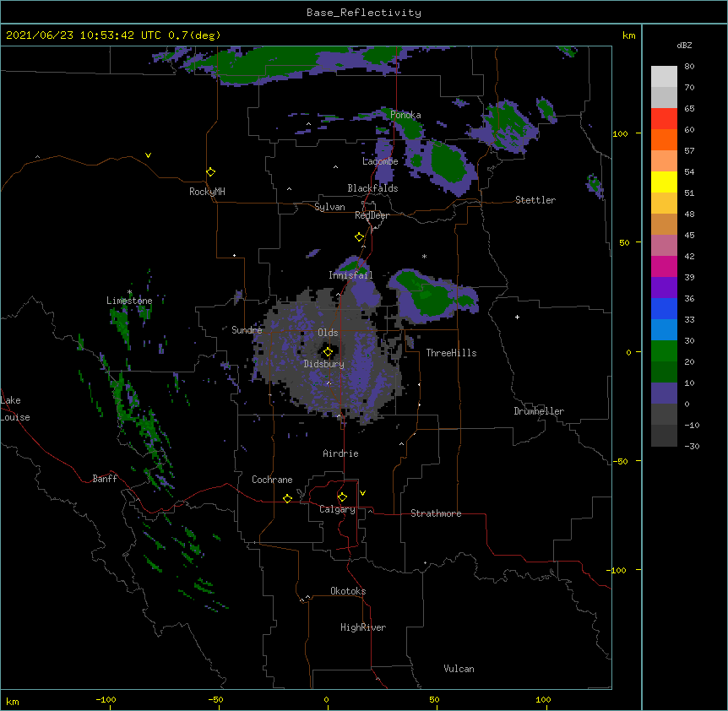Click the Airdrie city label
Screen dimensions: 728x711
(340, 453)
